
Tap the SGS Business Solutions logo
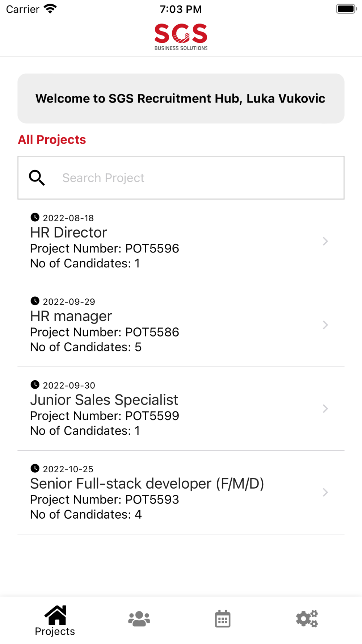coord(181,37)
